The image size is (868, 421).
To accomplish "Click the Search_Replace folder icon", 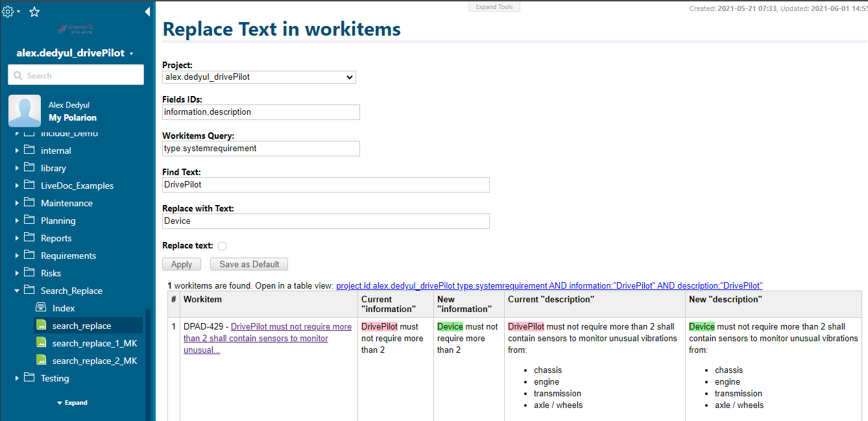I will (29, 290).
